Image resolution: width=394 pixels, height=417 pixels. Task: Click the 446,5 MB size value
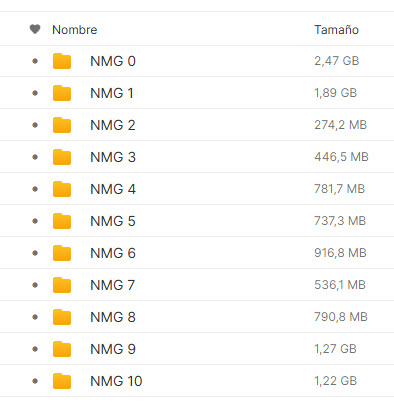coord(341,157)
